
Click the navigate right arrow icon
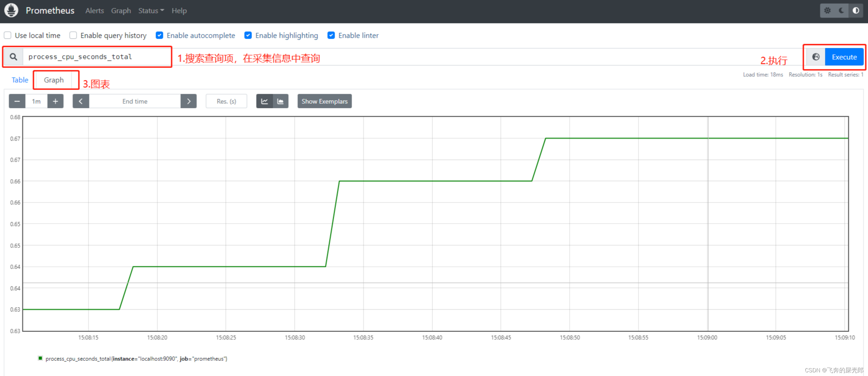[190, 101]
